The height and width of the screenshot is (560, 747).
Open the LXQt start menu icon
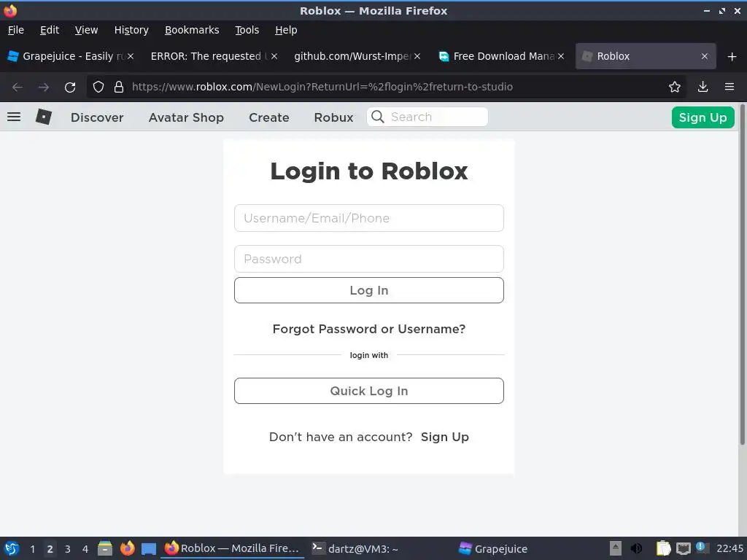point(12,548)
